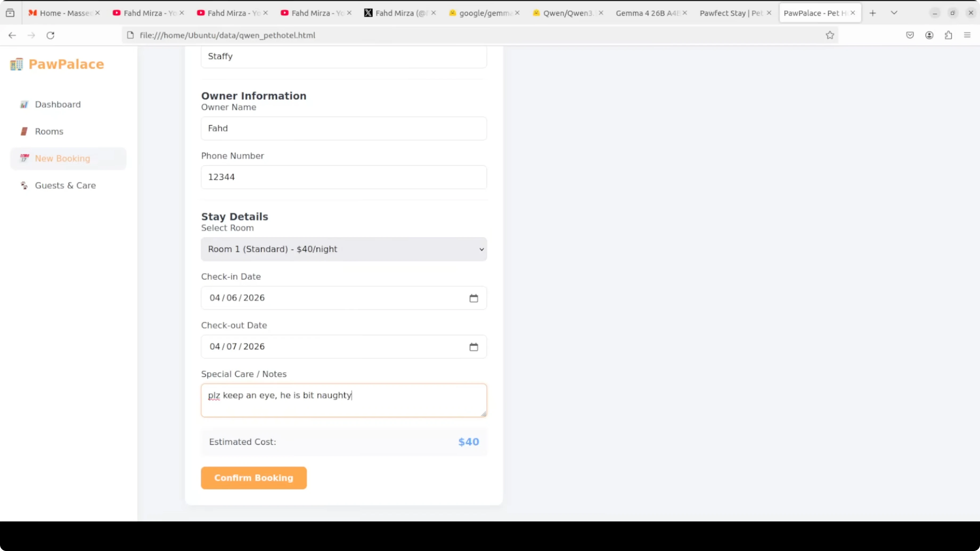Bookmark this page with the star icon
The height and width of the screenshot is (551, 980).
(x=830, y=35)
